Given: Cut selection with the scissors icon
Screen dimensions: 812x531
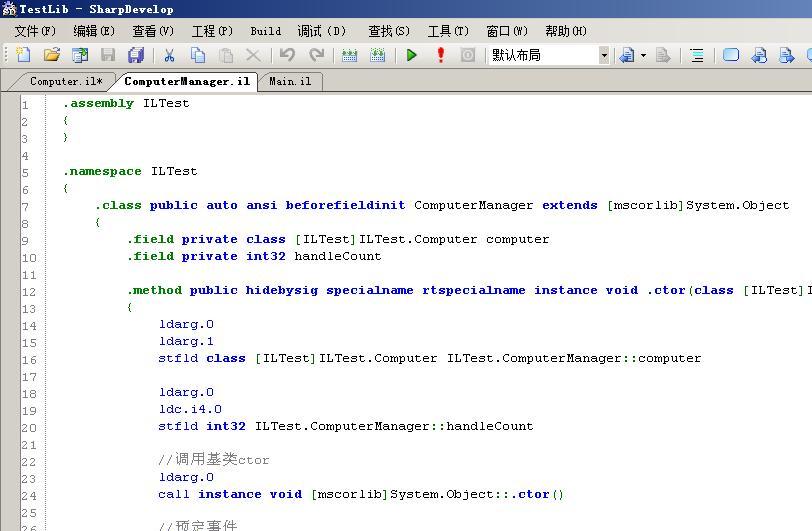Looking at the screenshot, I should point(169,54).
